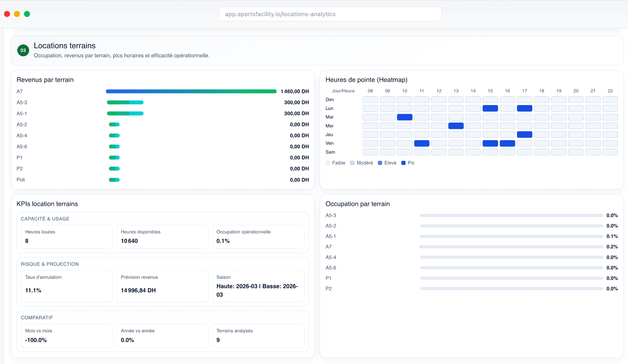Click the A7 revenue gradient bar
This screenshot has width=628, height=364.
coord(191,91)
